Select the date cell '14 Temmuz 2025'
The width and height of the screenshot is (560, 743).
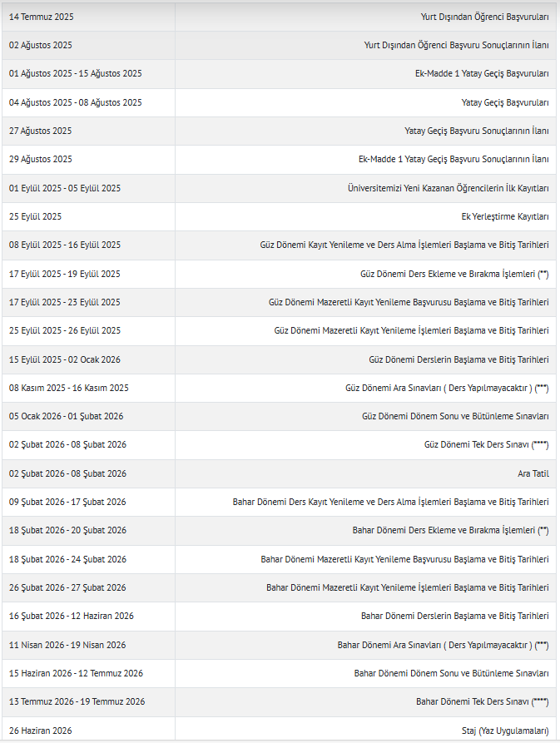[40, 17]
